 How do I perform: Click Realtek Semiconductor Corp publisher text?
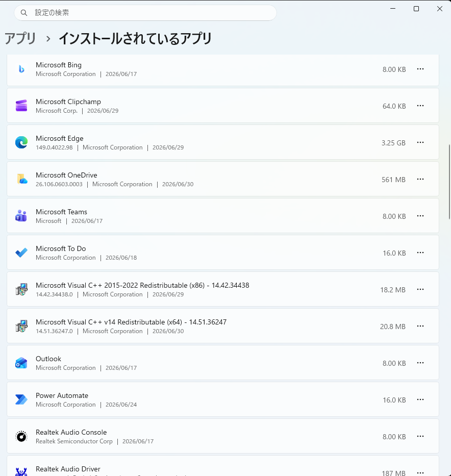pos(74,441)
